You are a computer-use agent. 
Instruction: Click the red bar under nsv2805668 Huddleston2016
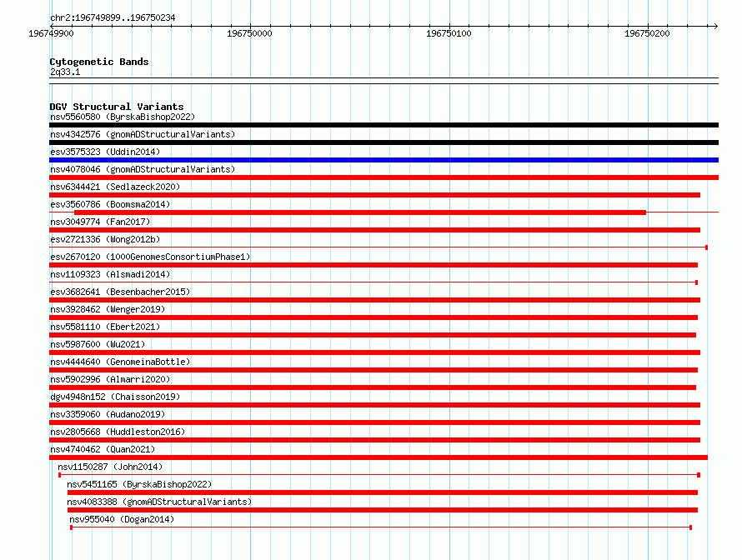(375, 440)
